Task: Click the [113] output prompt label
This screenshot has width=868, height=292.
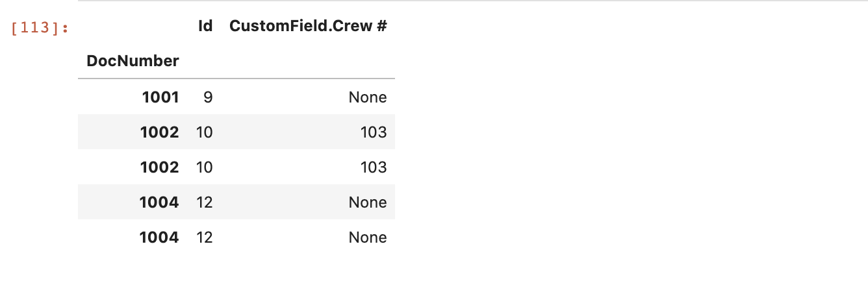Action: pyautogui.click(x=40, y=28)
